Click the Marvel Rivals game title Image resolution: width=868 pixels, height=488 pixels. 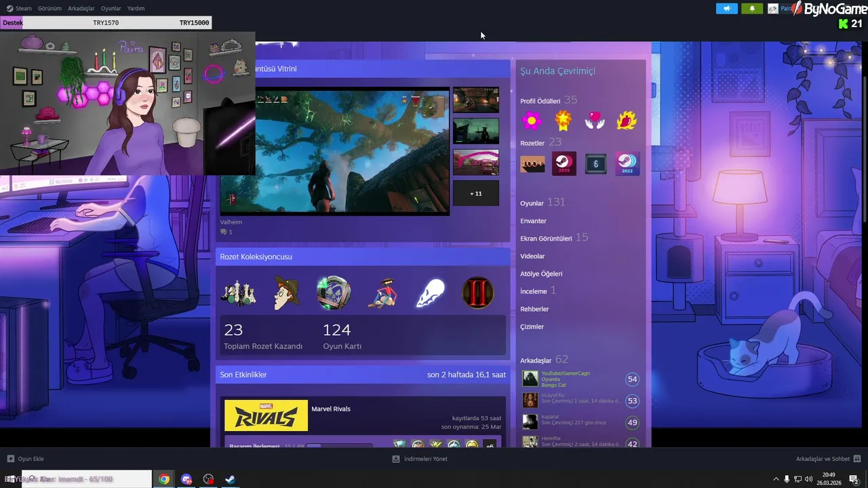click(x=331, y=409)
